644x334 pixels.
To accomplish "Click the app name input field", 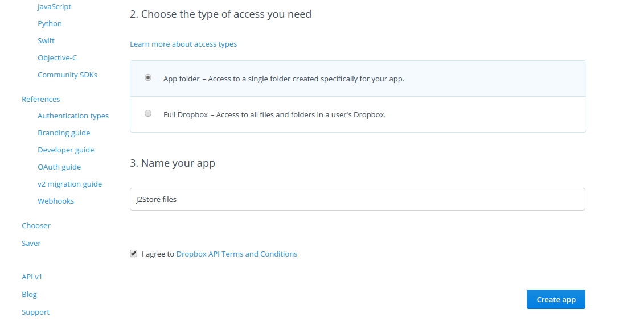I will 357,199.
